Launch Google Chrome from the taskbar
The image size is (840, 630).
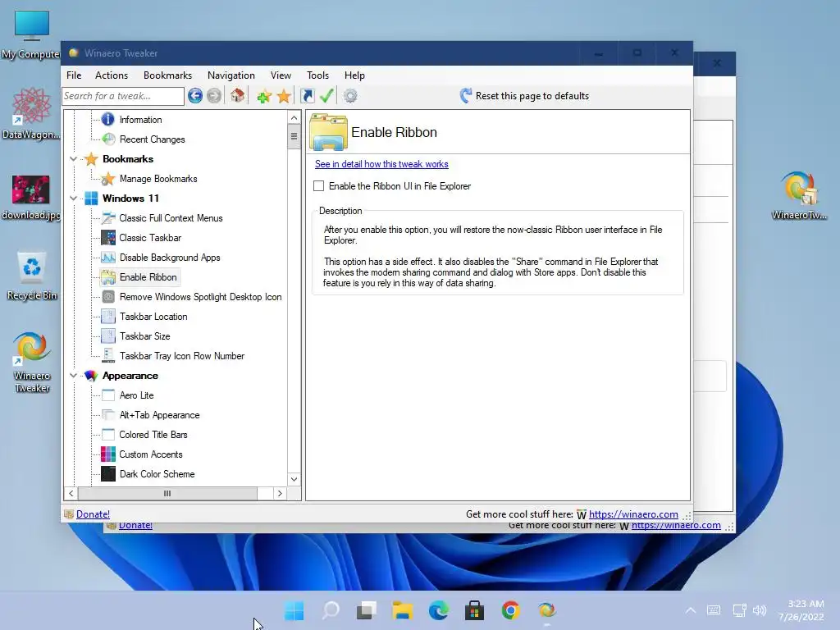click(x=510, y=610)
